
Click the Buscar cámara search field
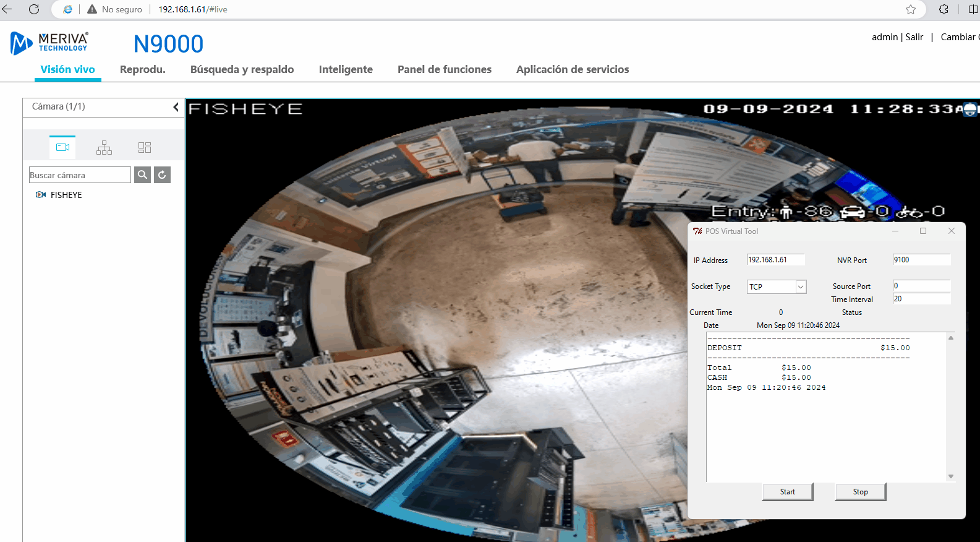tap(80, 175)
